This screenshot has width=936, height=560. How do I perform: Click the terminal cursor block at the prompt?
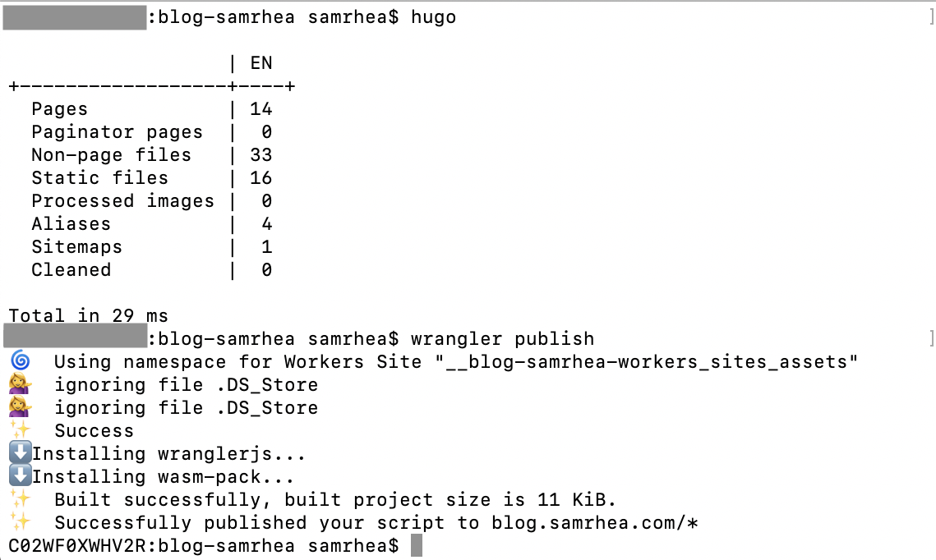pyautogui.click(x=417, y=546)
